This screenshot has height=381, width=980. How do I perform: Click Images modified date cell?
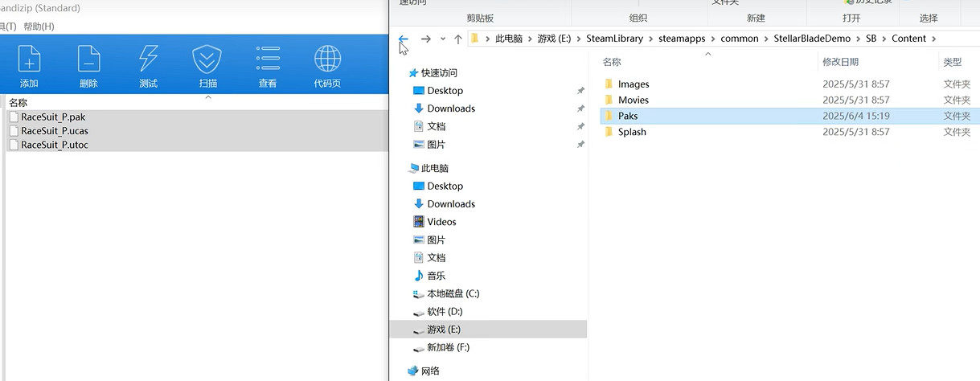(x=855, y=84)
